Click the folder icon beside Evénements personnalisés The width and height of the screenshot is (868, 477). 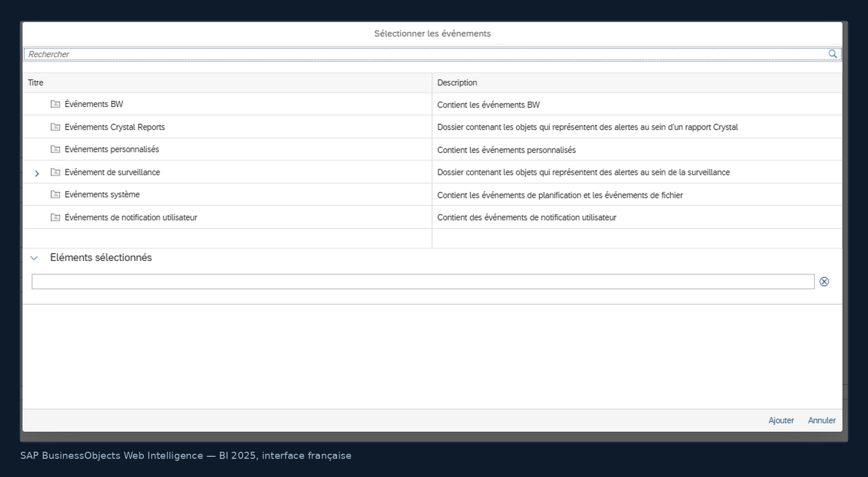(56, 149)
